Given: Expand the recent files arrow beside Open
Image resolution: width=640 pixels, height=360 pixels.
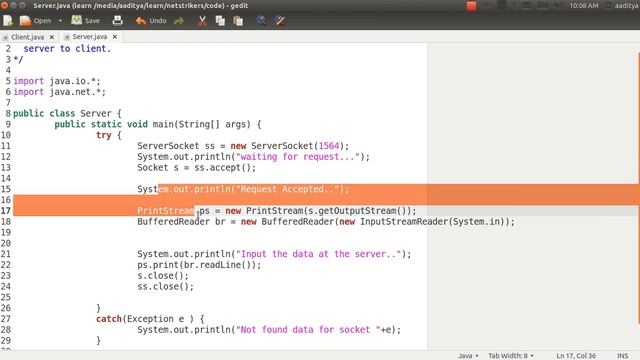Looking at the screenshot, I should click(x=60, y=20).
